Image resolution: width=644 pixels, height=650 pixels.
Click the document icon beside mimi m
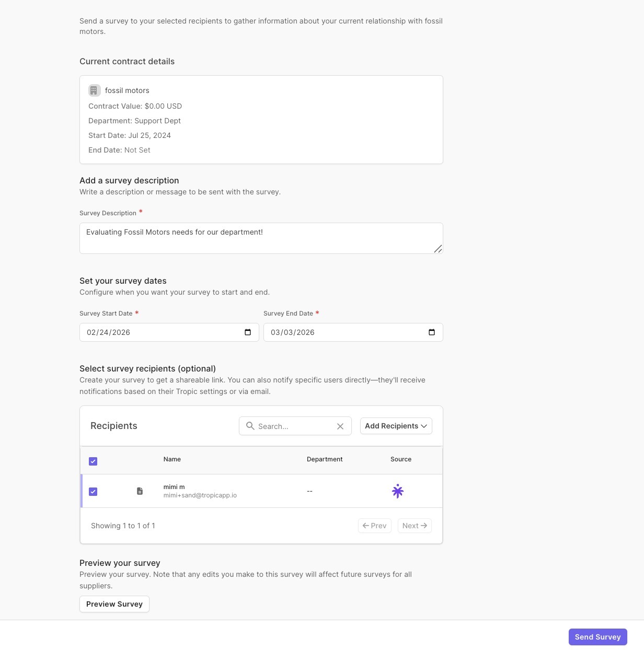click(x=140, y=491)
